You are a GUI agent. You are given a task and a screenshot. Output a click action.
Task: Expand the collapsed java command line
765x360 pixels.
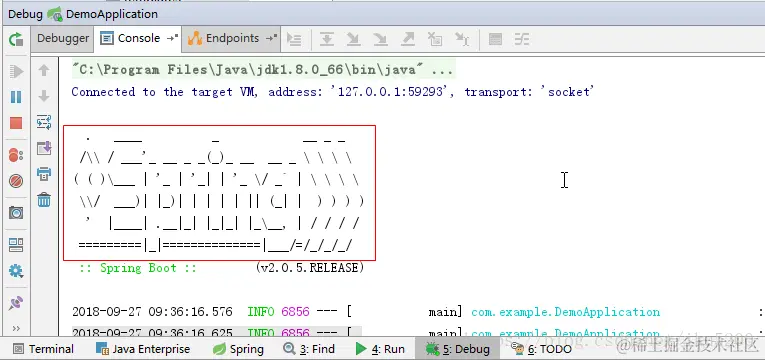click(x=443, y=70)
